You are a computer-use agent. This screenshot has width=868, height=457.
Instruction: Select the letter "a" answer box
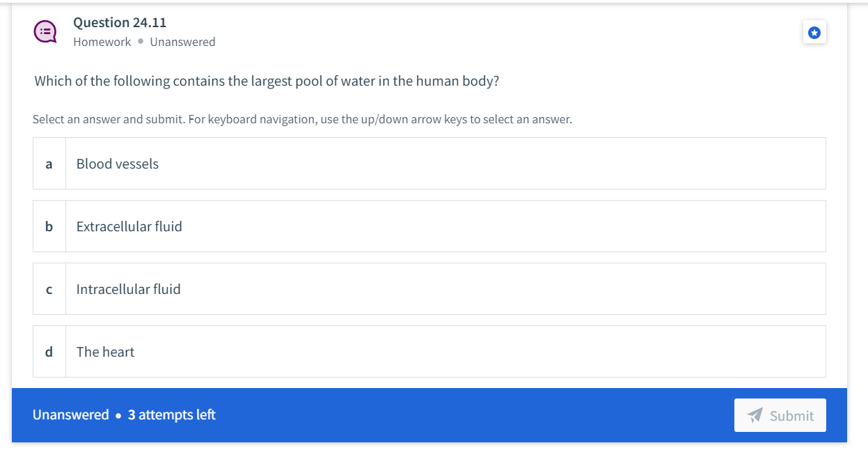49,164
